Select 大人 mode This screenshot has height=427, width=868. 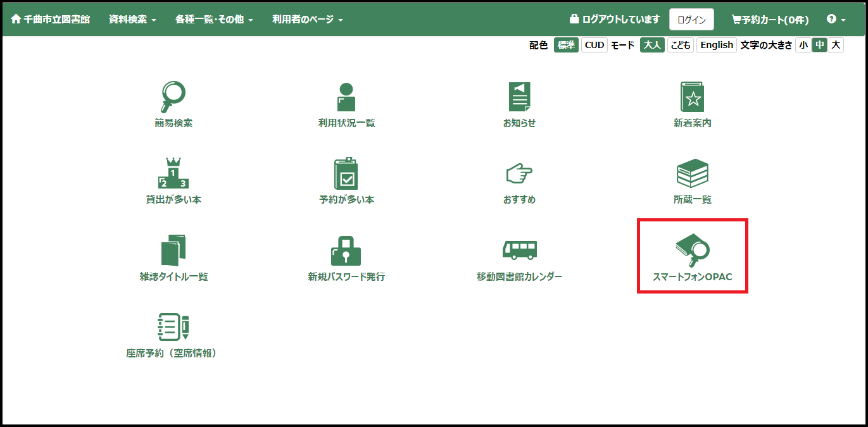pyautogui.click(x=652, y=45)
